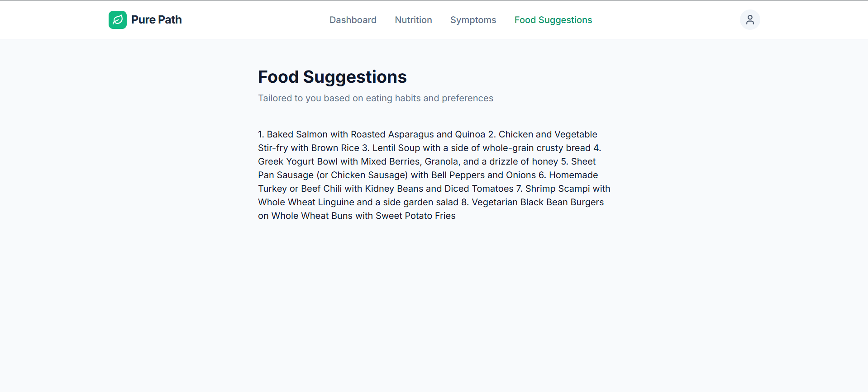Select the green Food Suggestions nav link
The image size is (868, 392).
pos(553,20)
